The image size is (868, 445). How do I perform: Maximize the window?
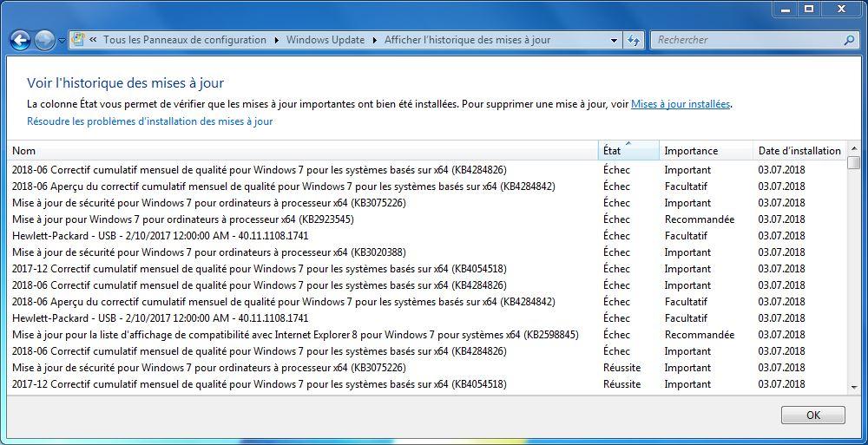click(809, 9)
